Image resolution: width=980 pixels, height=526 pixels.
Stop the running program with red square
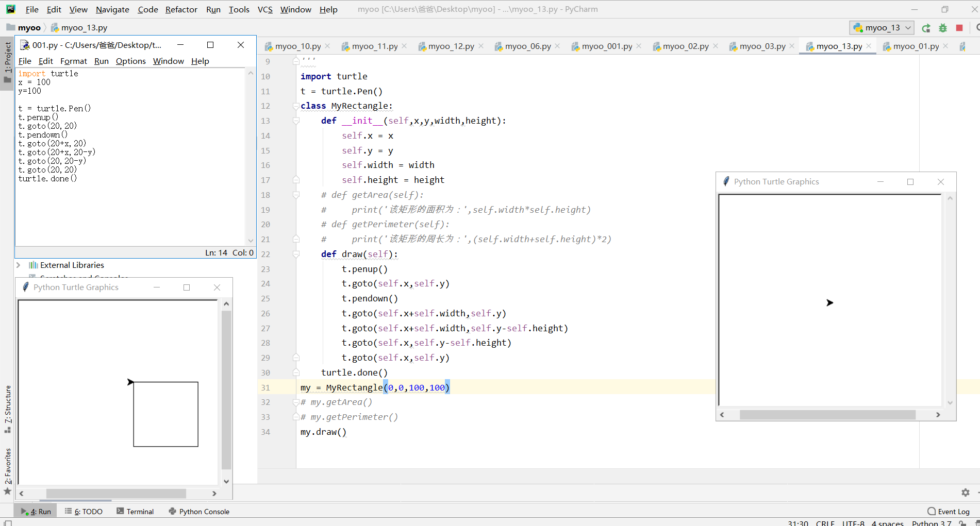coord(959,28)
